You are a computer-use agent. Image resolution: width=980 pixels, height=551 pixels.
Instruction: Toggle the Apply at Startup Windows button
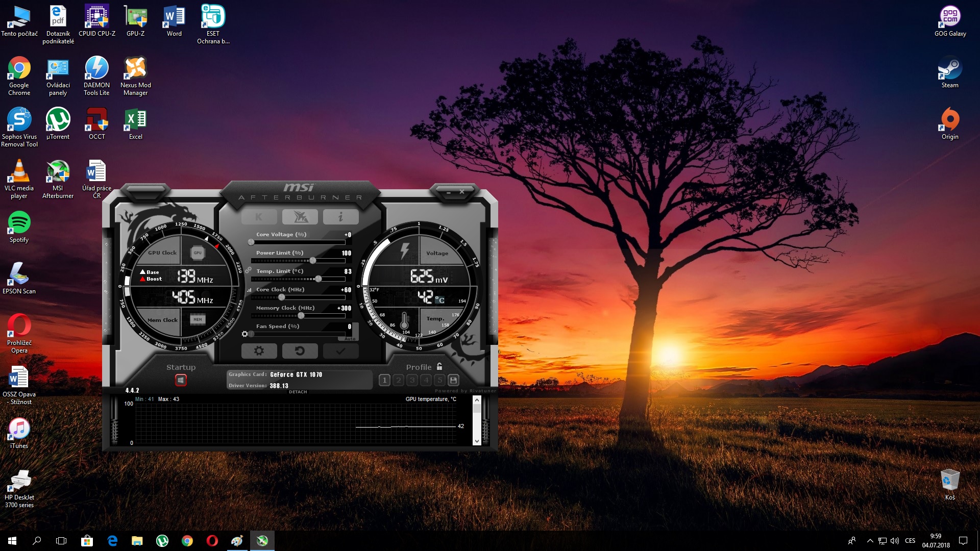point(181,380)
